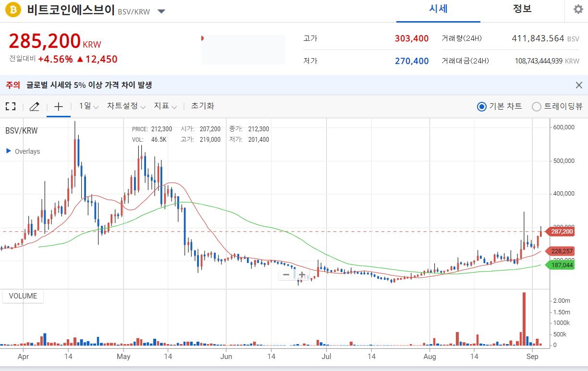Click the Bitcoin SV coin logo icon
Screen dimensions: 588x371
point(13,9)
